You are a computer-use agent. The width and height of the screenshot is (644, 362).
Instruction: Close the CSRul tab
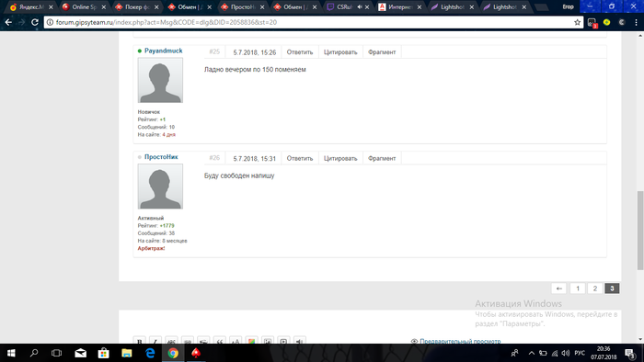pos(367,7)
